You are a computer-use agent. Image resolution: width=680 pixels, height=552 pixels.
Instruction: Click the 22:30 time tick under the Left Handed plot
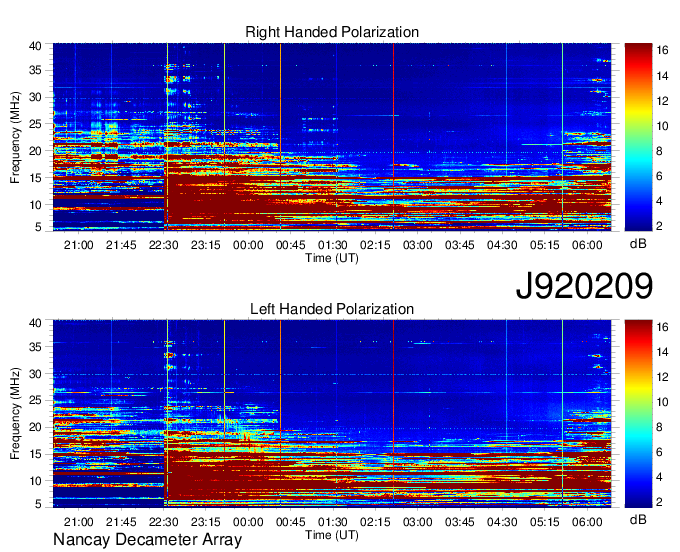[163, 522]
